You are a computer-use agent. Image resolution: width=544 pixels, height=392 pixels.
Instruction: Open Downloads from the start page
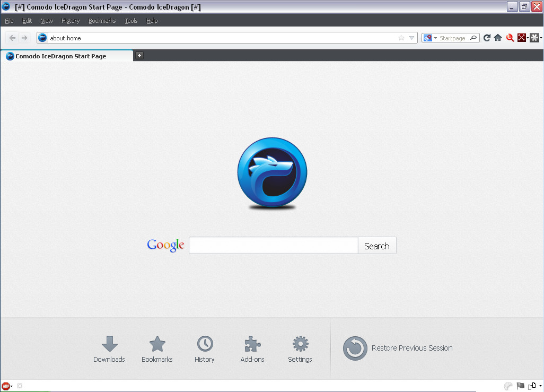click(109, 349)
